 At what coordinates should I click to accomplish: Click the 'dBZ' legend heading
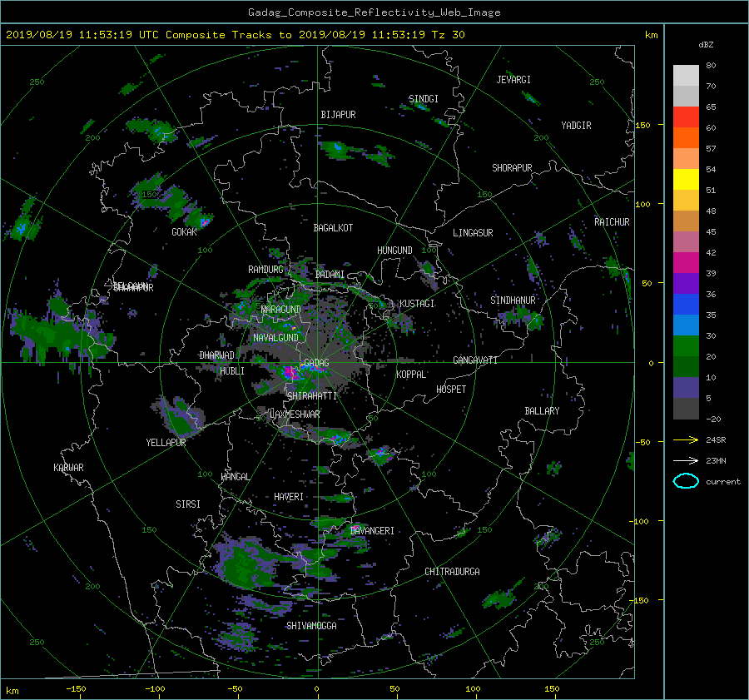click(x=706, y=45)
